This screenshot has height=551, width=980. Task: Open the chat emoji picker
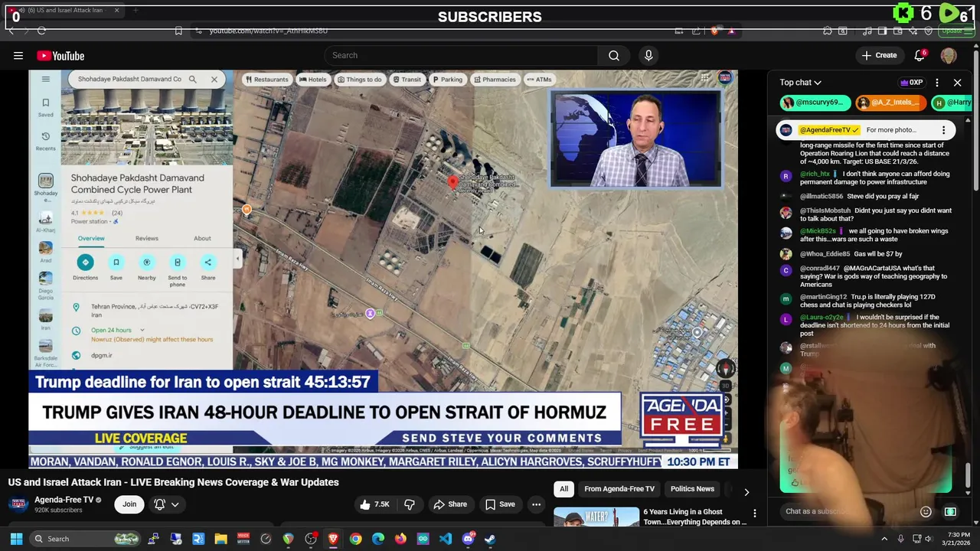coord(926,511)
